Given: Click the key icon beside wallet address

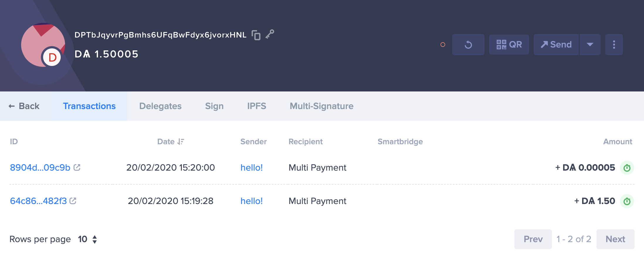Looking at the screenshot, I should click(x=270, y=34).
